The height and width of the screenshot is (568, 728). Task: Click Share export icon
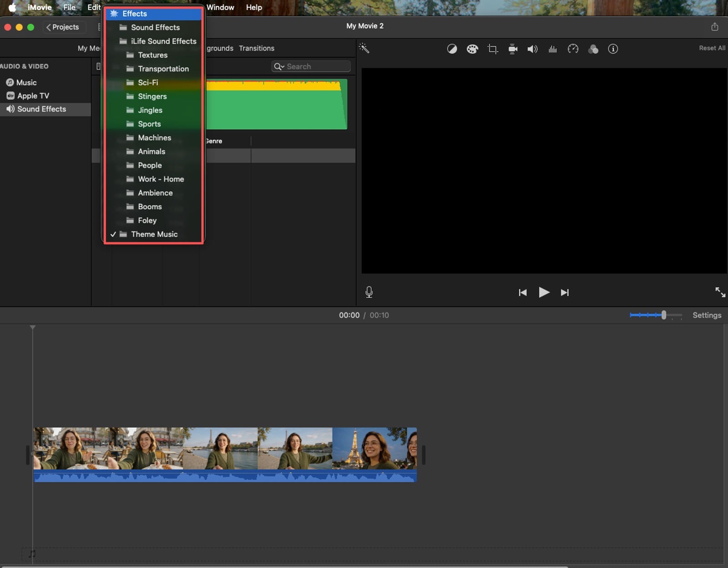[715, 27]
